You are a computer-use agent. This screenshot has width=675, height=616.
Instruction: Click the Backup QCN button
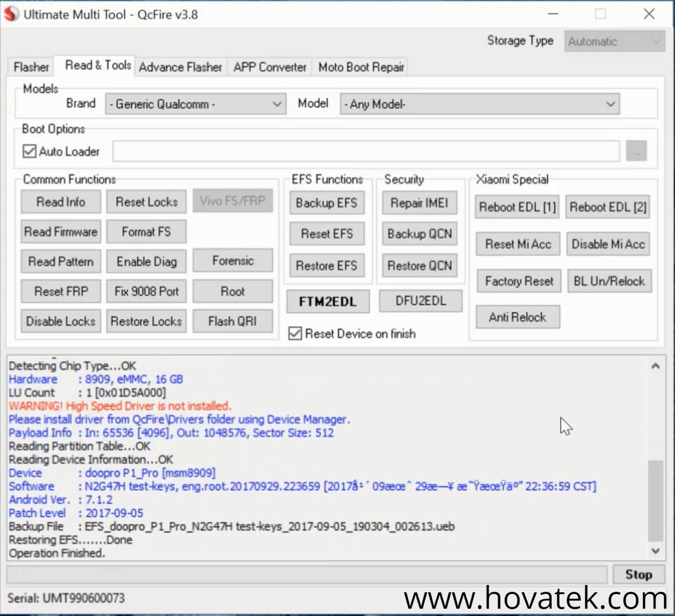(x=420, y=234)
